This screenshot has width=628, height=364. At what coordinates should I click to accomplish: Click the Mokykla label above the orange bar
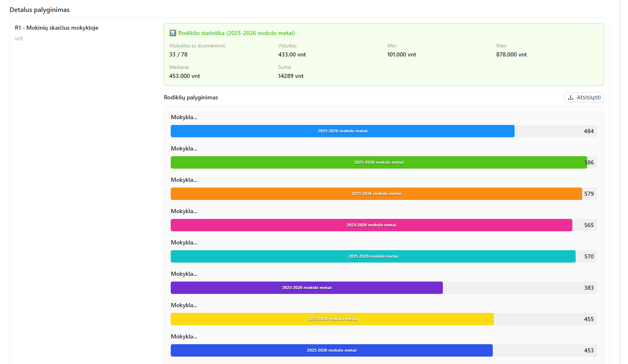184,180
